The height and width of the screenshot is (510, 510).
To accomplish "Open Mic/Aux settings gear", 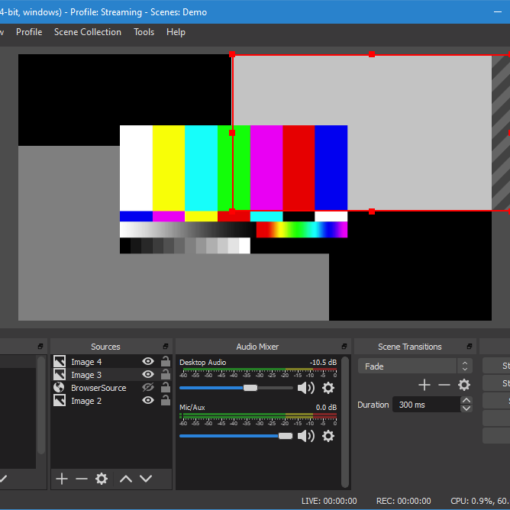I will pyautogui.click(x=328, y=436).
